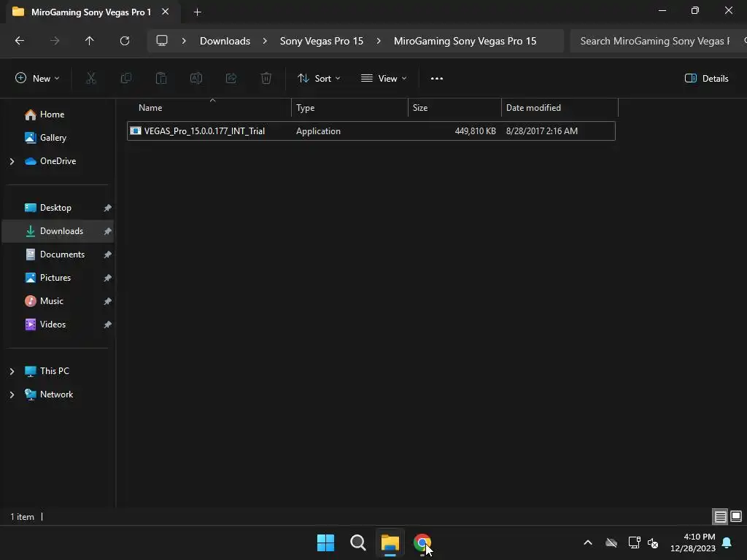Show hidden system tray icons
The height and width of the screenshot is (560, 747).
coord(588,542)
